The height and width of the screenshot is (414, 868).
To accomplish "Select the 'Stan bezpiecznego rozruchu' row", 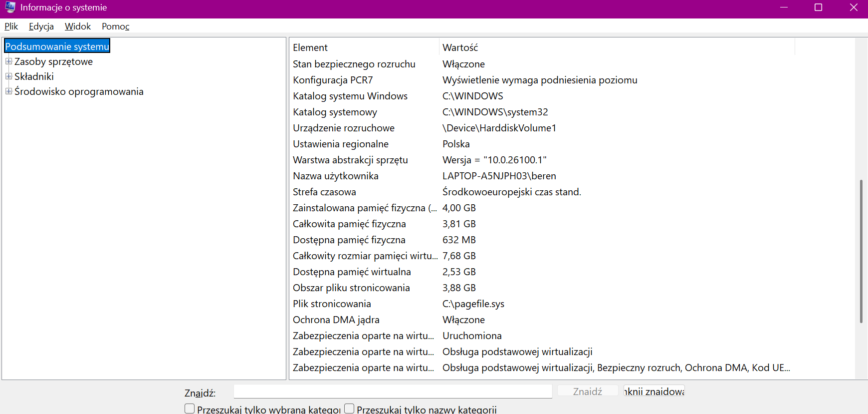I will pos(542,64).
